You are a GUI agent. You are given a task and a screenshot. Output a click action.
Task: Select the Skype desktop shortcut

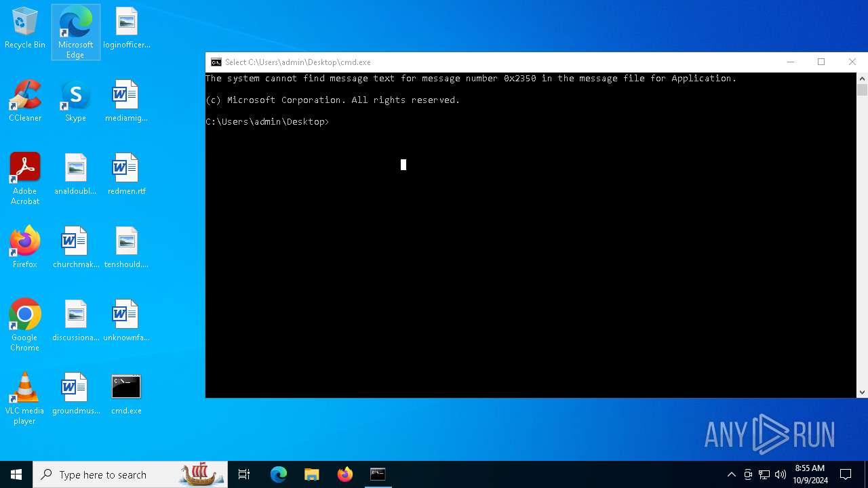coord(75,102)
